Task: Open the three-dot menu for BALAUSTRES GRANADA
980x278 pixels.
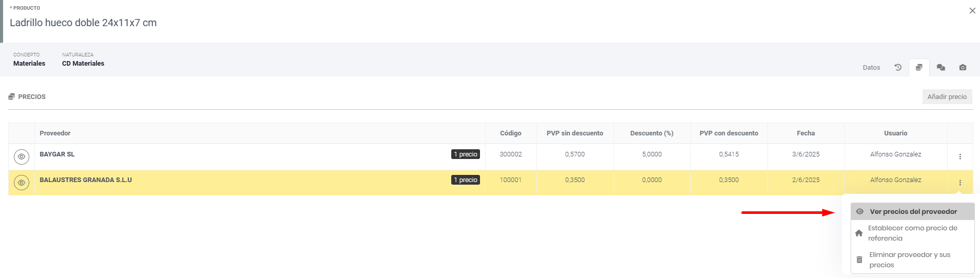Action: [960, 183]
